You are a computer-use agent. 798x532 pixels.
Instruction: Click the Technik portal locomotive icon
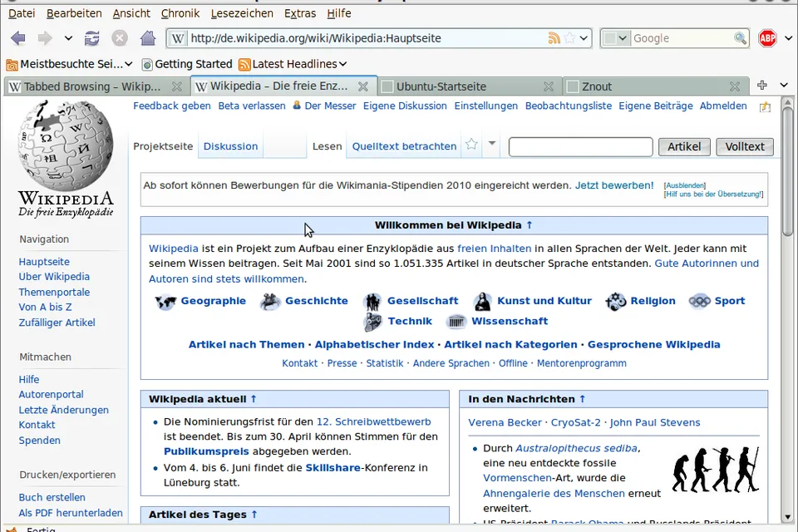pos(373,322)
